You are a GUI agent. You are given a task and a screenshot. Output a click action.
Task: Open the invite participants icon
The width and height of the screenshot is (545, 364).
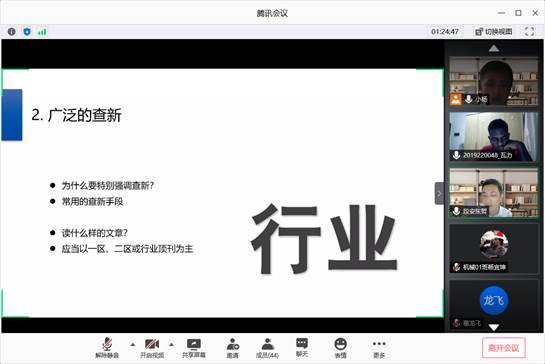(233, 348)
